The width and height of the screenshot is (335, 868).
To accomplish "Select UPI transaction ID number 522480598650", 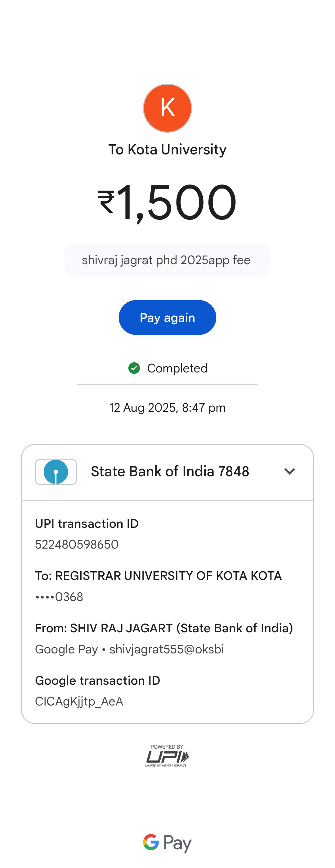I will coord(77,544).
